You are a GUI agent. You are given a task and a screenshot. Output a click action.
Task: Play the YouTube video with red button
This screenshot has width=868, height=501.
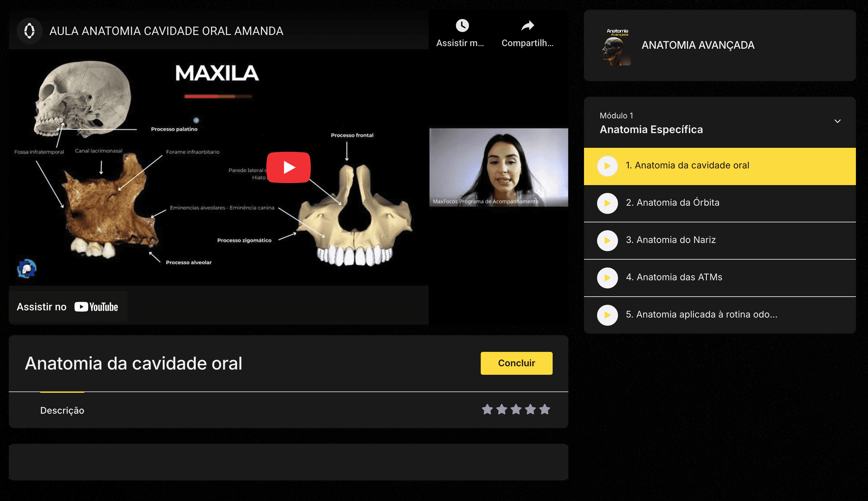pos(289,167)
